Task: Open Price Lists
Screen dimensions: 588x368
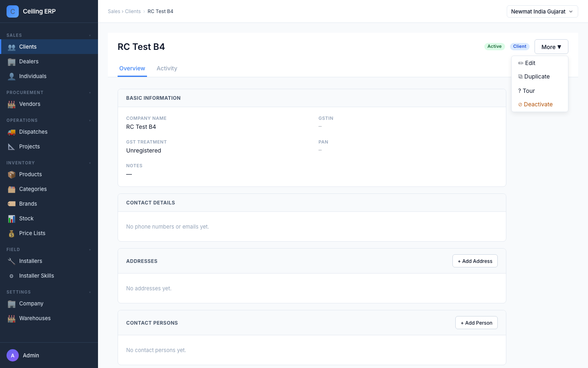Action: (49, 233)
